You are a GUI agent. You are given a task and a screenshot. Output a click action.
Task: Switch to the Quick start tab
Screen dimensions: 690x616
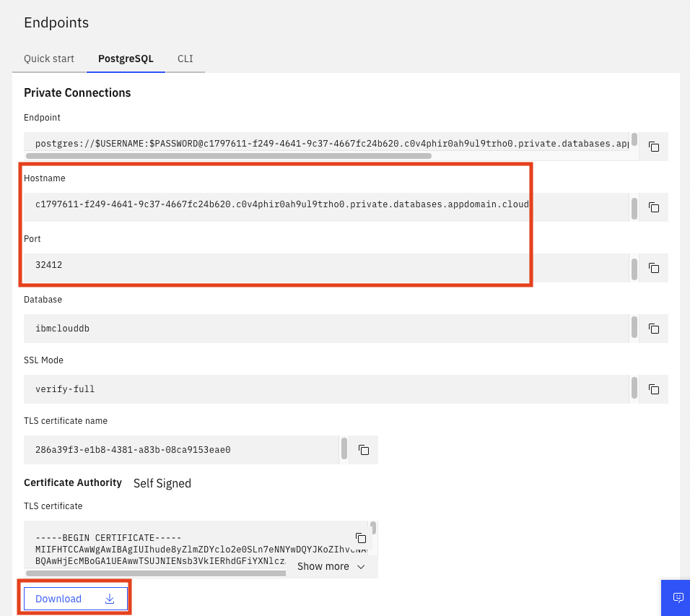(x=48, y=58)
